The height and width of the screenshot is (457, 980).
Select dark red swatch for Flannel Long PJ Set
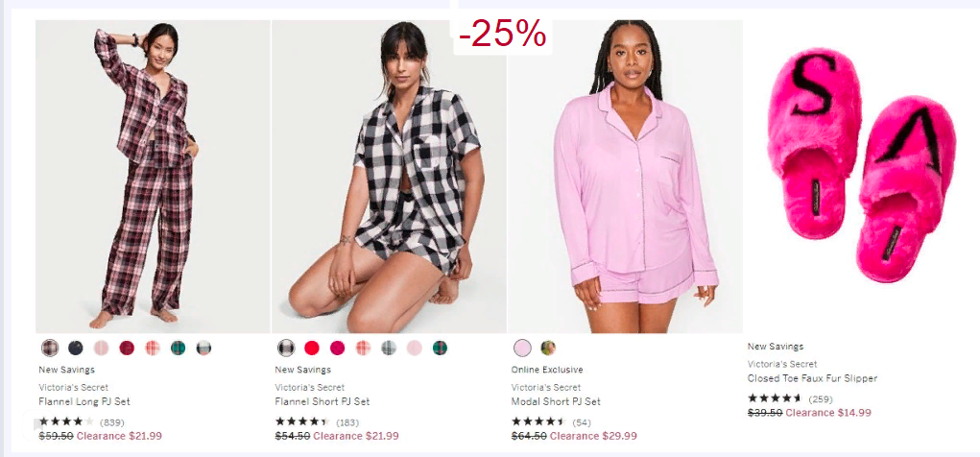click(x=127, y=348)
